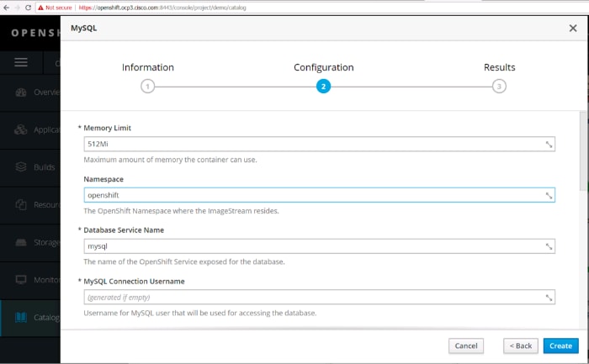Viewport: 589px width, 364px height.
Task: Click the Configuration step label
Action: 323,67
